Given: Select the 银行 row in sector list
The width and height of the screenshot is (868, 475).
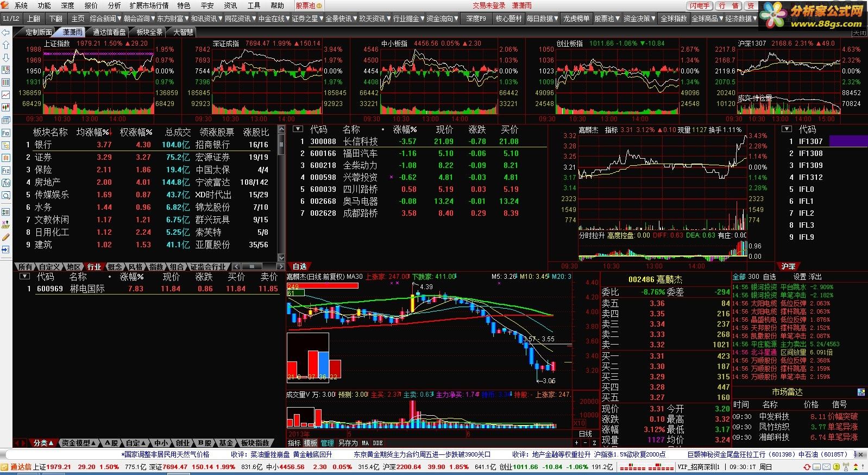Looking at the screenshot, I should click(146, 145).
